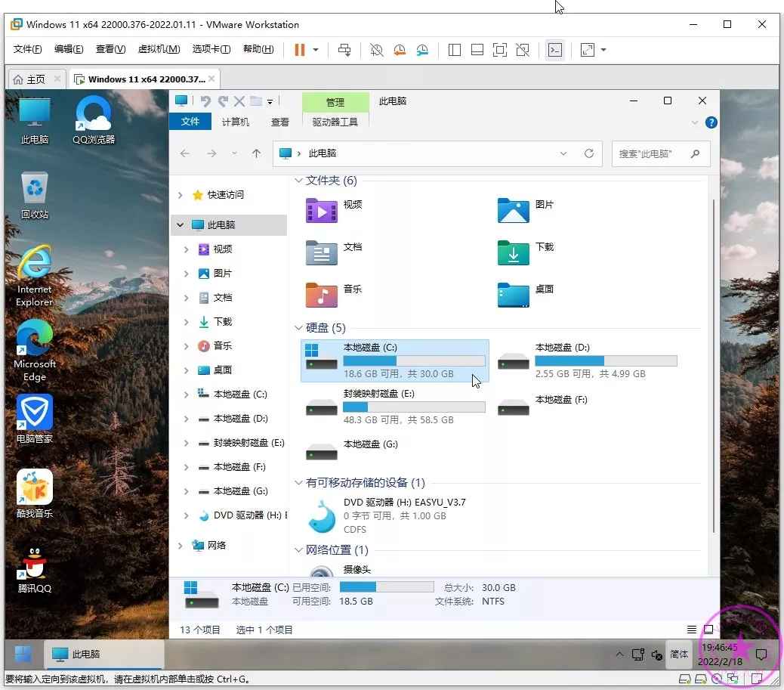Collapse the 硬盘 (5) group section
Viewport: 784px width, 690px height.
tap(297, 328)
